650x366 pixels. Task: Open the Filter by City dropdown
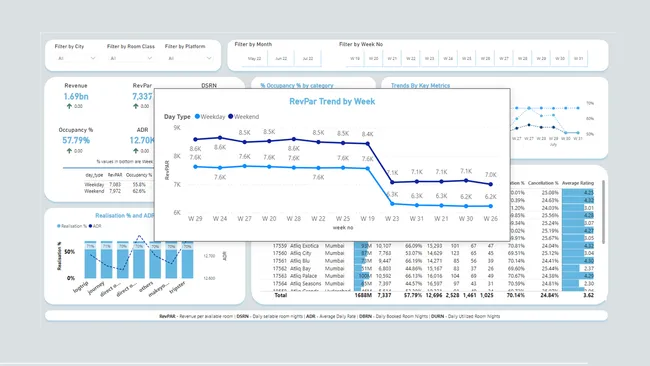pyautogui.click(x=76, y=58)
